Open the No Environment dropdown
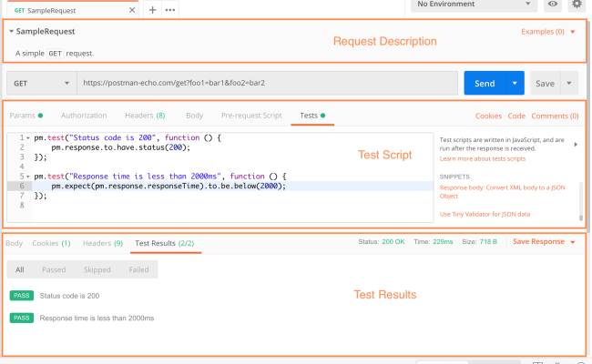 474,5
